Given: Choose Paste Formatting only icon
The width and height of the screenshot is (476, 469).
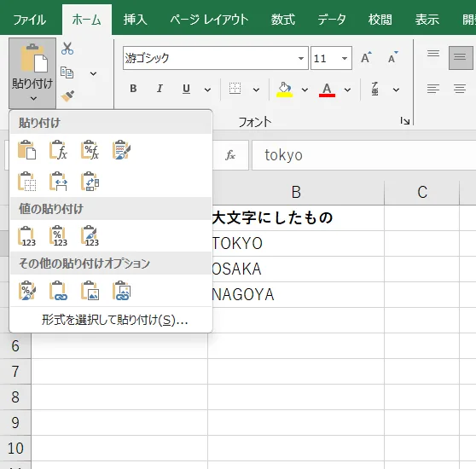Looking at the screenshot, I should tap(26, 291).
